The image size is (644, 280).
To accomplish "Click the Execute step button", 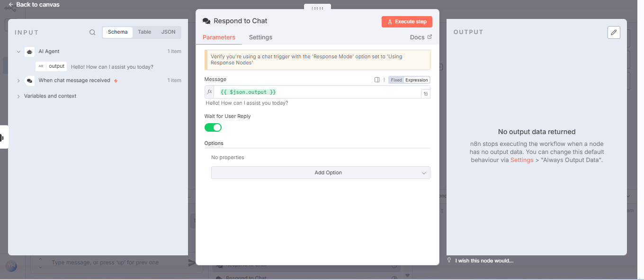I will [x=407, y=22].
